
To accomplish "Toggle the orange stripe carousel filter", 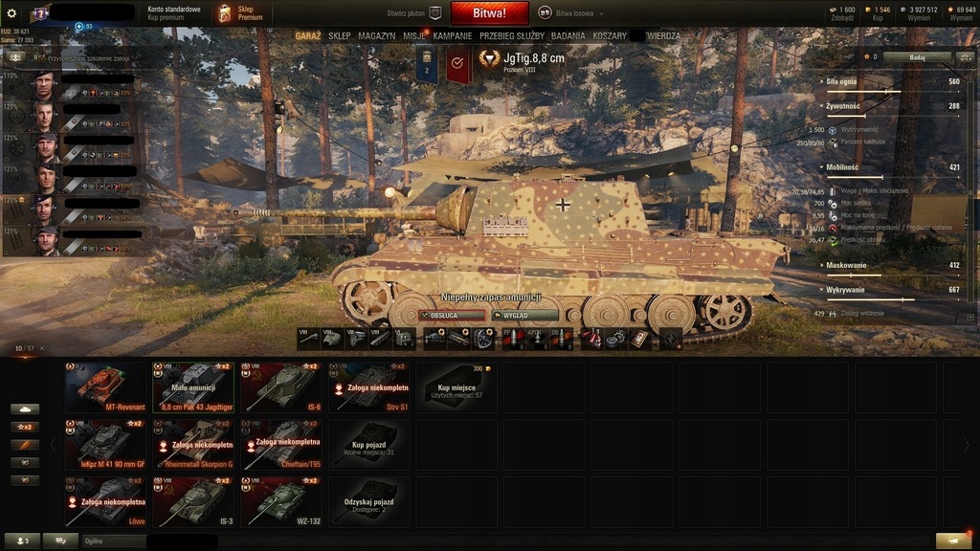I will (x=25, y=445).
